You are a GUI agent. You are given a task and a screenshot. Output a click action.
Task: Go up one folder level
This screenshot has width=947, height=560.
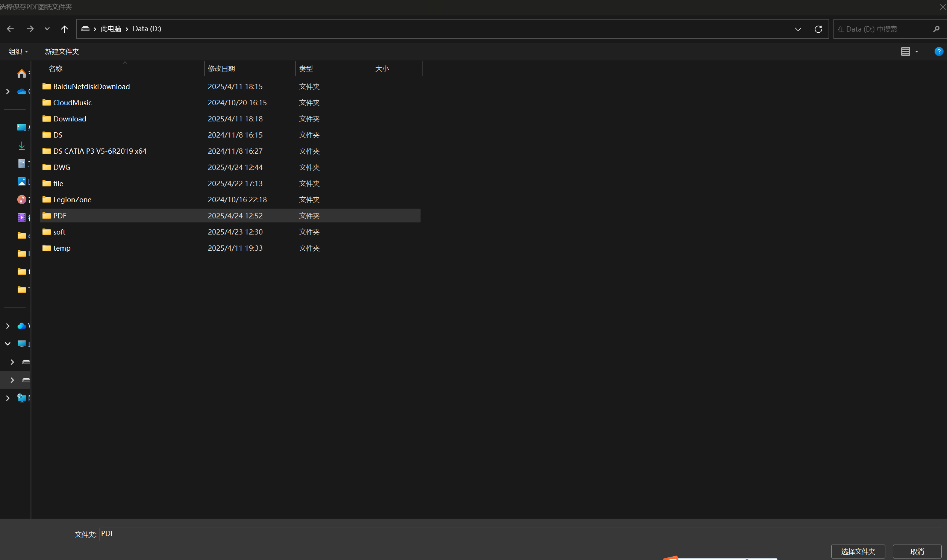[x=65, y=29]
